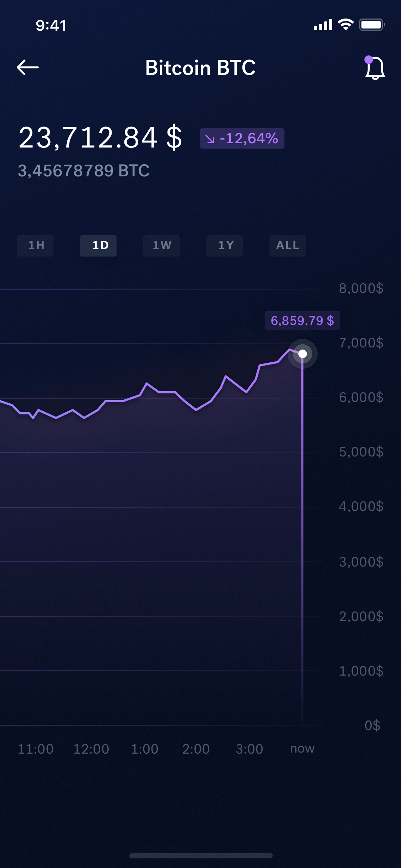The width and height of the screenshot is (401, 868).
Task: Tap the 1,000$ price axis label
Action: pos(361,671)
